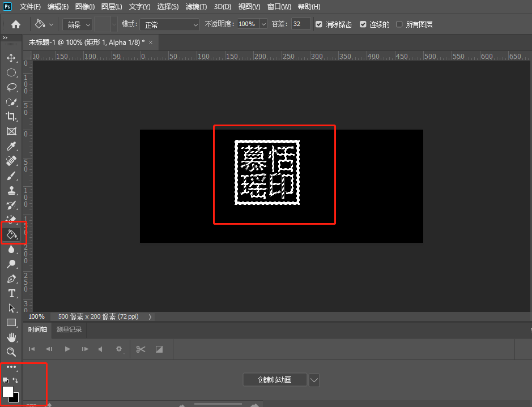
Task: Open the pattern picker dropdown arrow
Action: (x=114, y=24)
